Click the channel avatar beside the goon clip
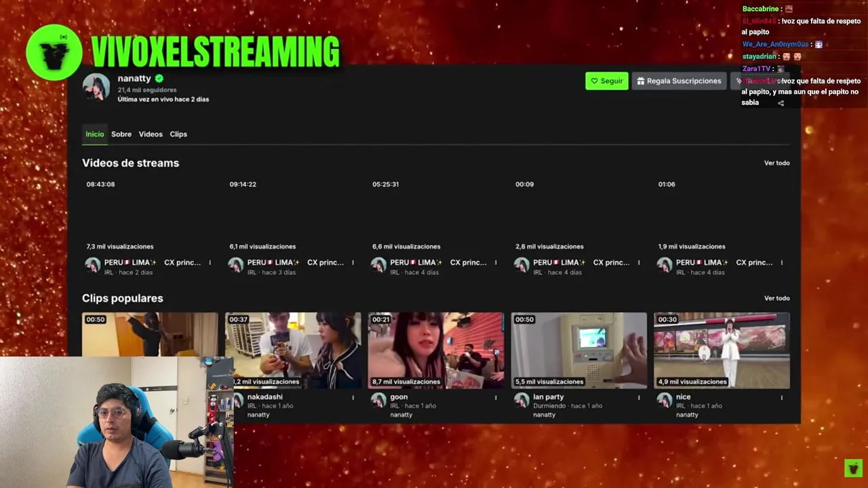This screenshot has width=868, height=488. (378, 400)
